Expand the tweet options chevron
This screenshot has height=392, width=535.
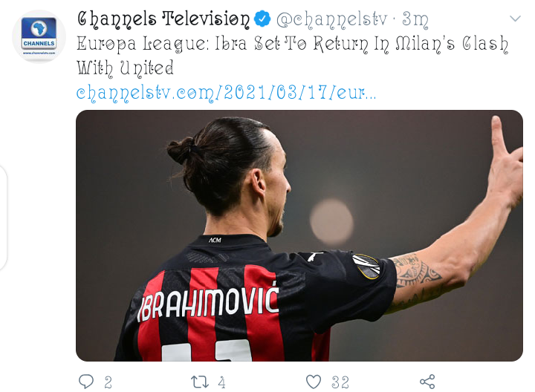(515, 19)
